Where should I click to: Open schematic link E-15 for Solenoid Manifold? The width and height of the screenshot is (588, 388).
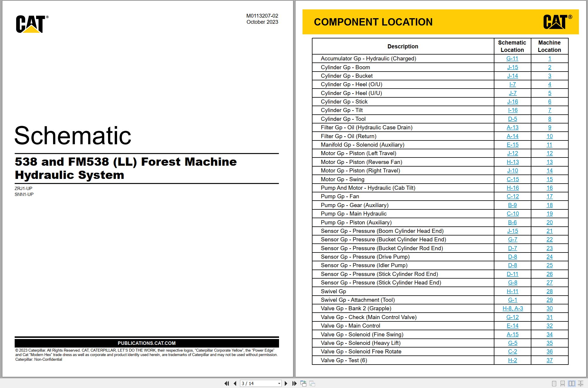click(x=512, y=145)
